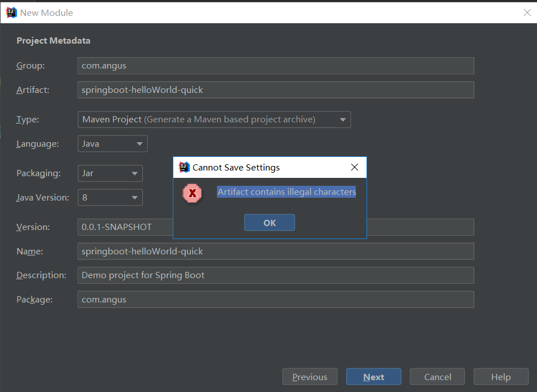
Task: Open the Java Version dropdown
Action: pyautogui.click(x=110, y=198)
